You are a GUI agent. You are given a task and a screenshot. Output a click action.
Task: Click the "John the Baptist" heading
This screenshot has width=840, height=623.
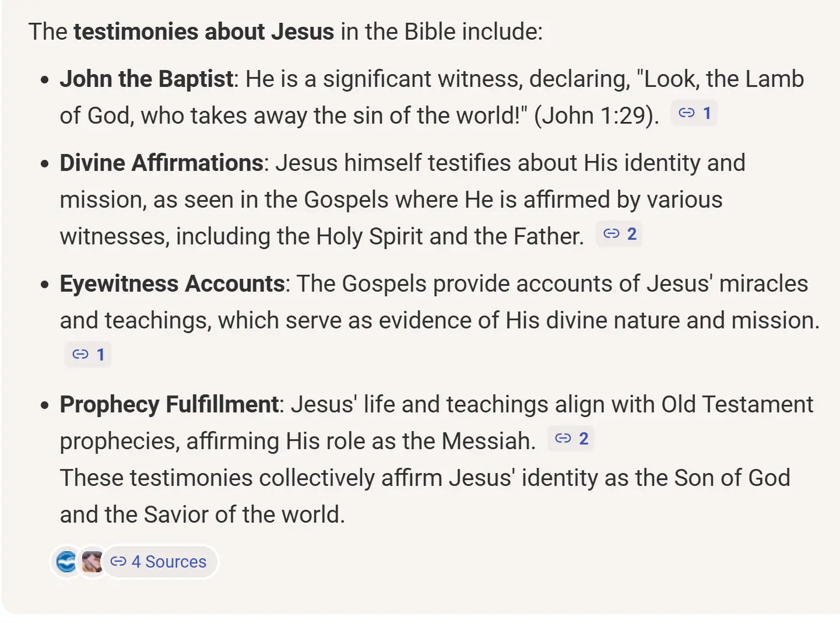(146, 79)
